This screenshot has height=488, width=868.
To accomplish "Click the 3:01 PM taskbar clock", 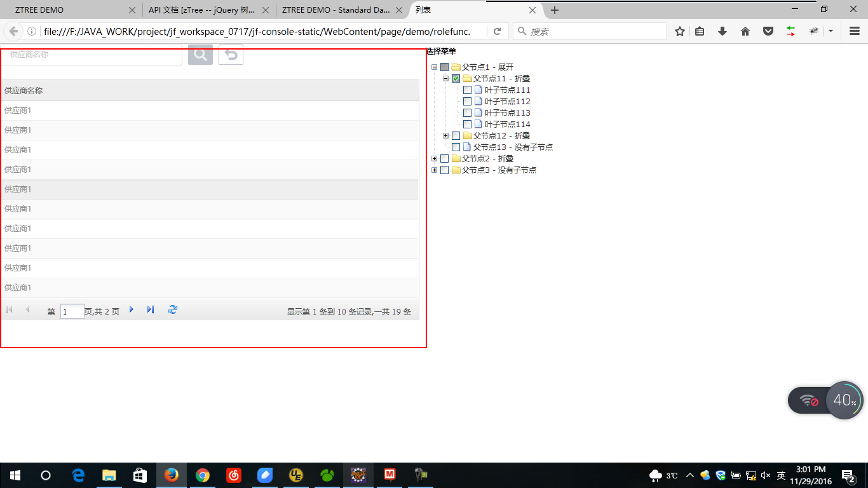I will 811,475.
